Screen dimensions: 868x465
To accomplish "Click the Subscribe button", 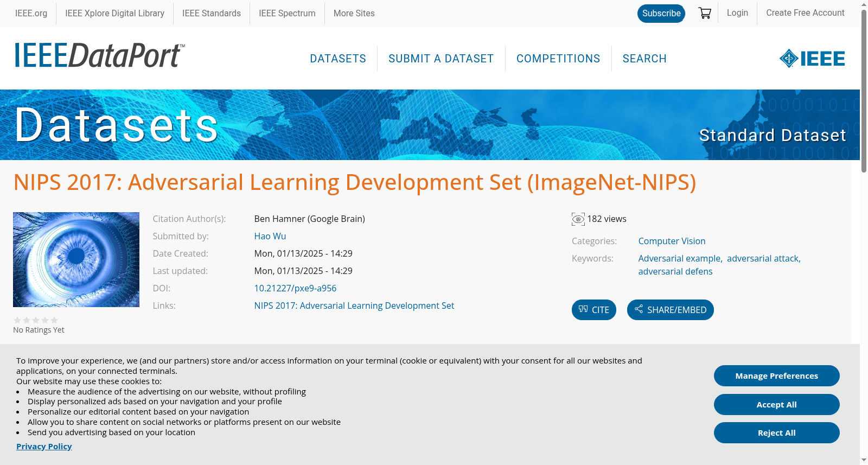I will point(661,14).
